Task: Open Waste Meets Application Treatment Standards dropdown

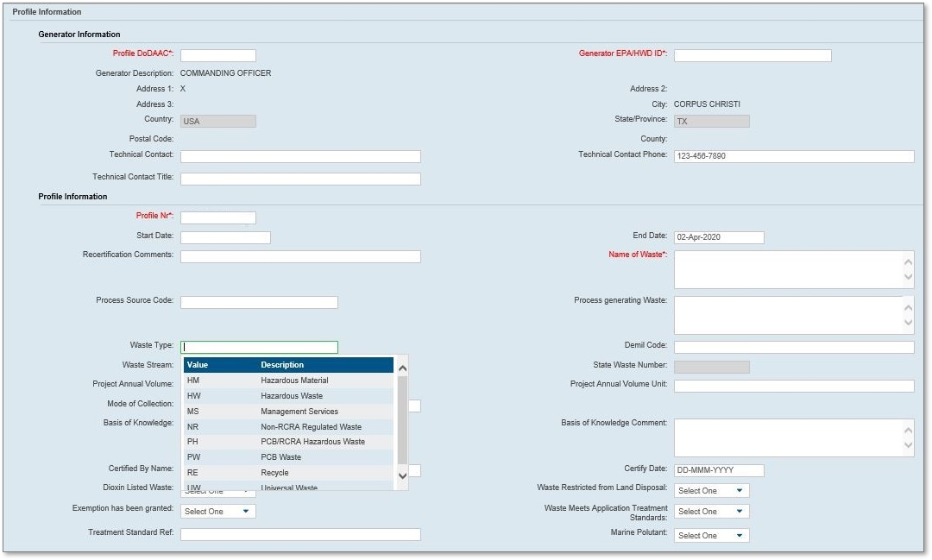Action: click(x=711, y=512)
